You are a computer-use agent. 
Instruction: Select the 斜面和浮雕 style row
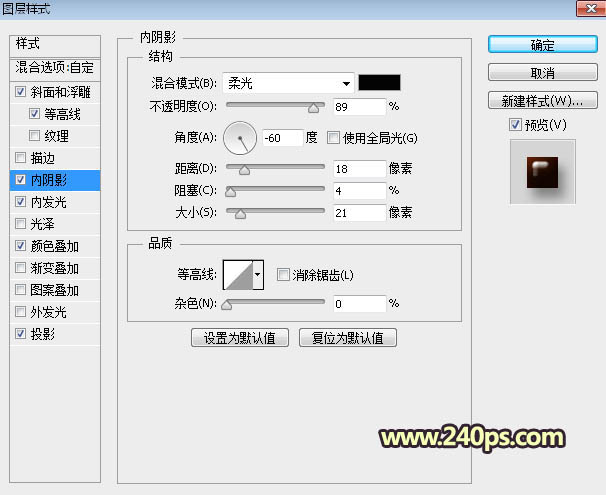[55, 92]
